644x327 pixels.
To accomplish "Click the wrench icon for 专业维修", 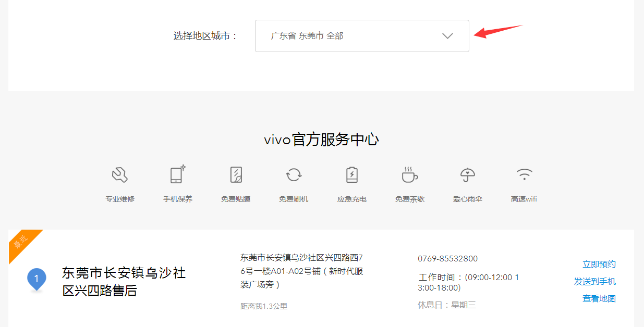I will (120, 175).
